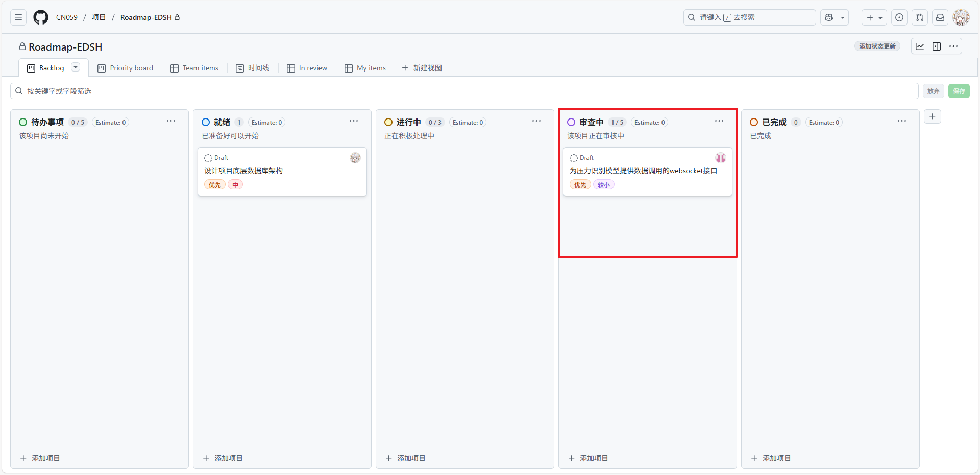Screen dimensions: 980x475
Task: Click the GitHub logo home icon
Action: coord(41,17)
